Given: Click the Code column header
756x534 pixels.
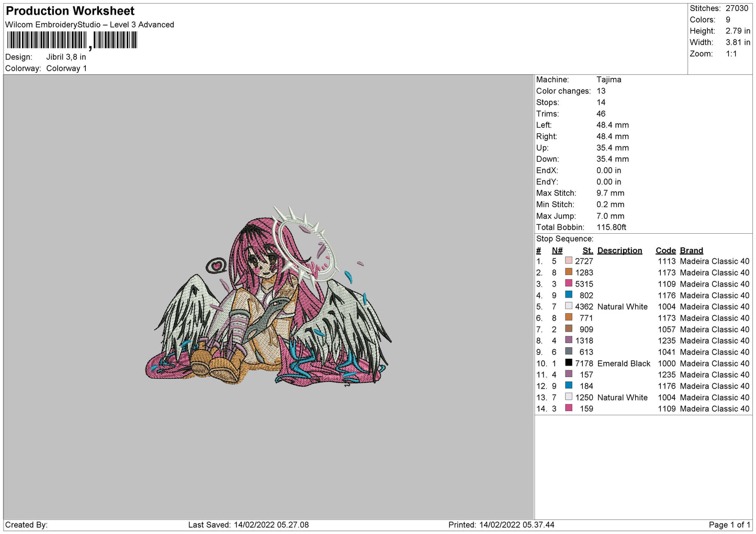Looking at the screenshot, I should click(665, 251).
